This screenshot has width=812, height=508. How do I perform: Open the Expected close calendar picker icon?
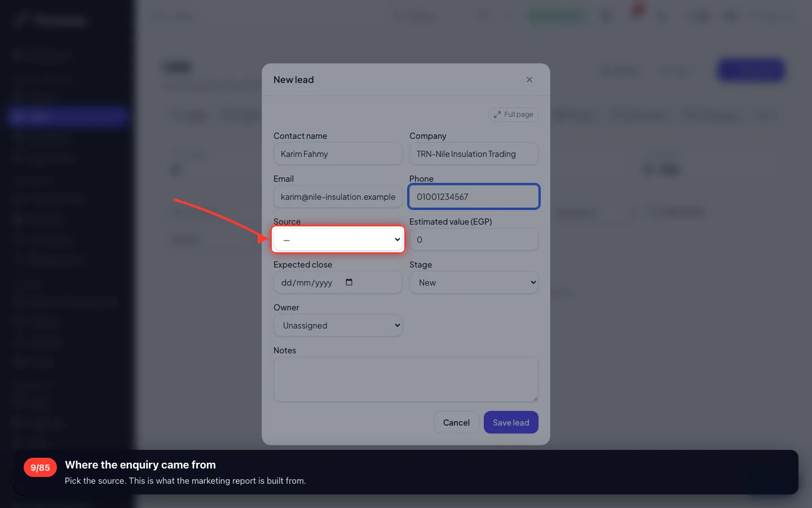(349, 282)
